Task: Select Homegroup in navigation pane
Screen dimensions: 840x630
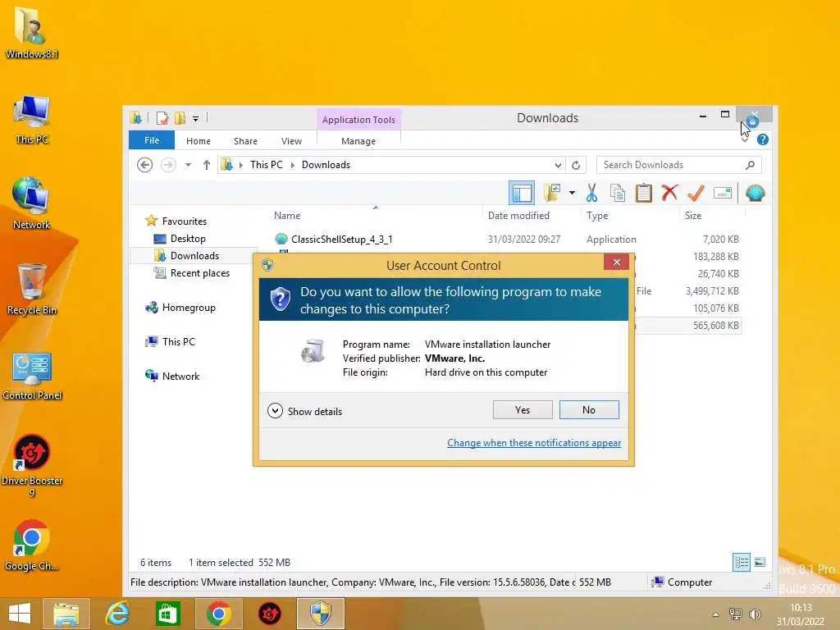Action: coord(189,308)
